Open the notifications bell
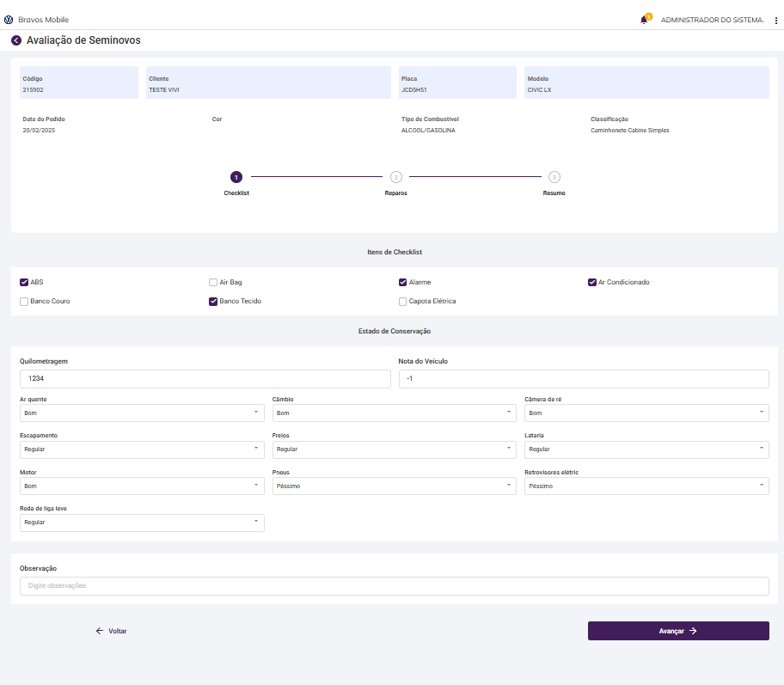The height and width of the screenshot is (685, 784). coord(644,20)
